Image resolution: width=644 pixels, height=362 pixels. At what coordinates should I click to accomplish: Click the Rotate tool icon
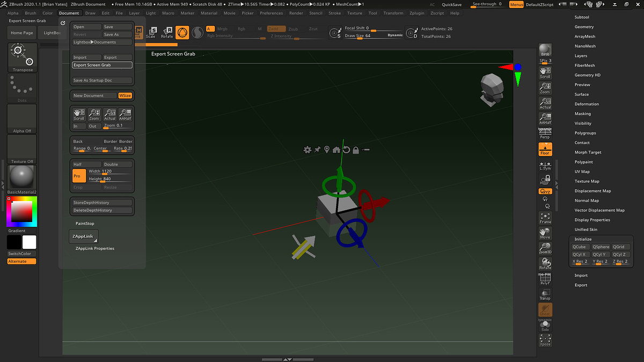click(x=167, y=33)
